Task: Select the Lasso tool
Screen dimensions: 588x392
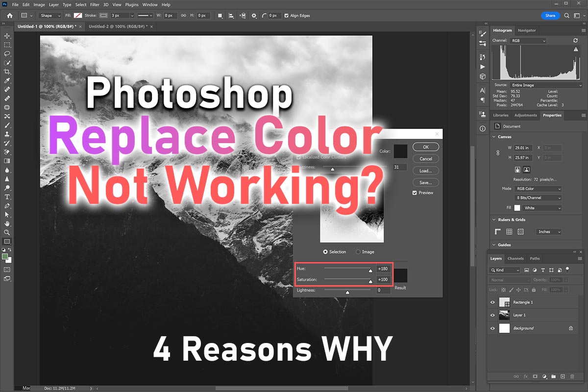Action: (7, 53)
